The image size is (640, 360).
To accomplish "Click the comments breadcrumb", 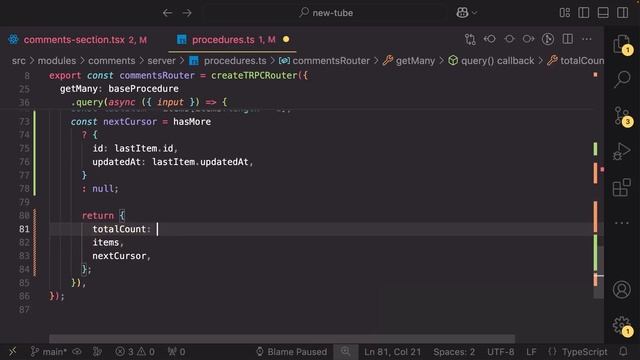I will [x=111, y=61].
